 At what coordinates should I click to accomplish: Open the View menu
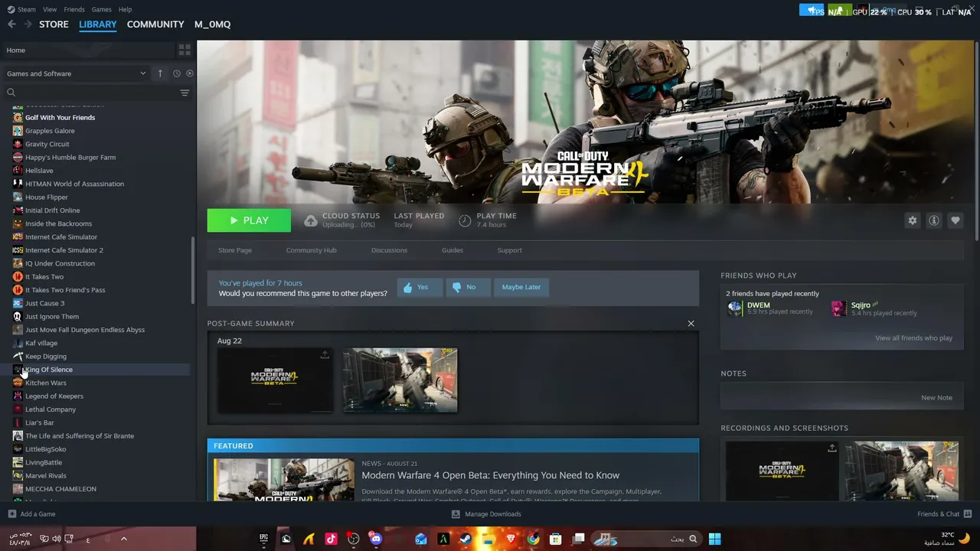(x=50, y=9)
